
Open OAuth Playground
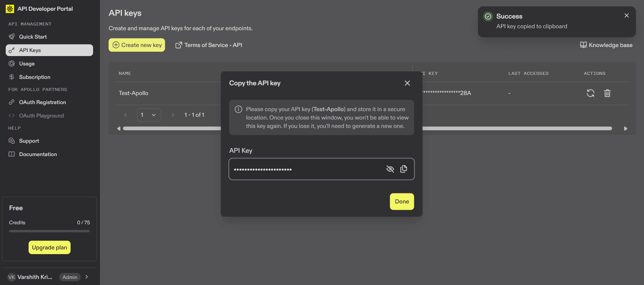[49, 116]
